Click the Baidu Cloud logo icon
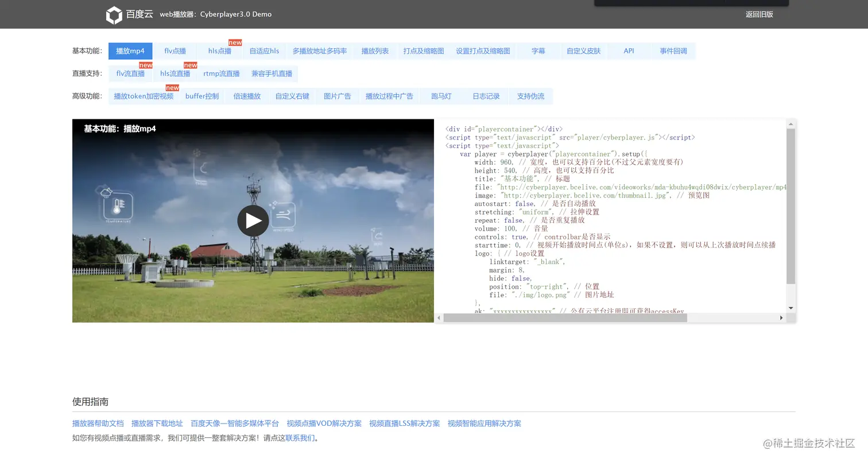The height and width of the screenshot is (462, 868). pos(114,14)
